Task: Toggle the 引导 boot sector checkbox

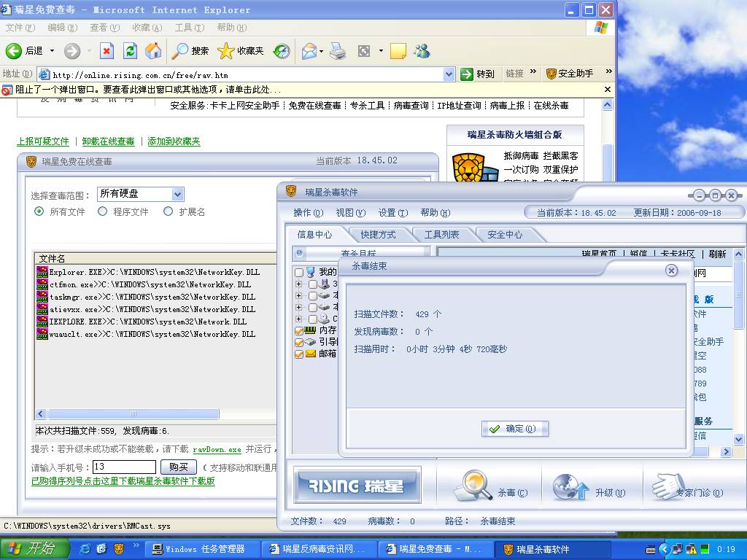Action: [x=299, y=343]
